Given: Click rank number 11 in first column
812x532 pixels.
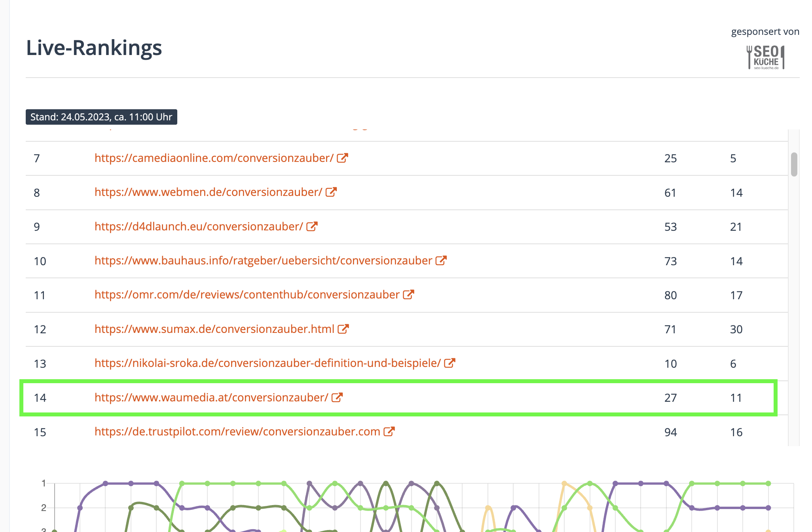Looking at the screenshot, I should coord(40,295).
